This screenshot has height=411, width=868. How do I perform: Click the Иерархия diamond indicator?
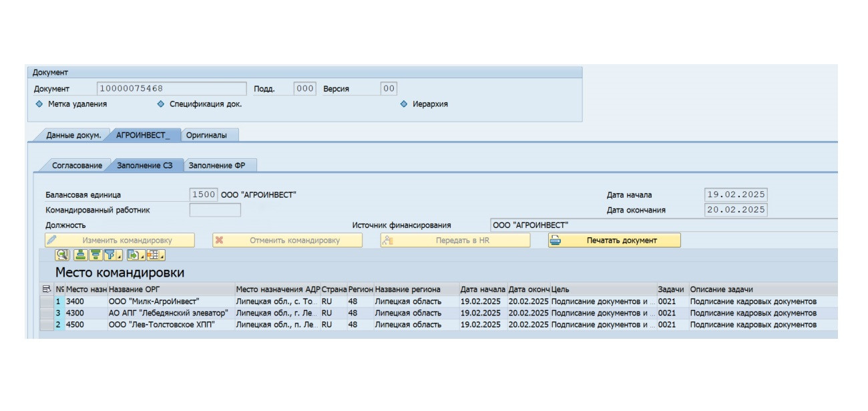pyautogui.click(x=404, y=104)
